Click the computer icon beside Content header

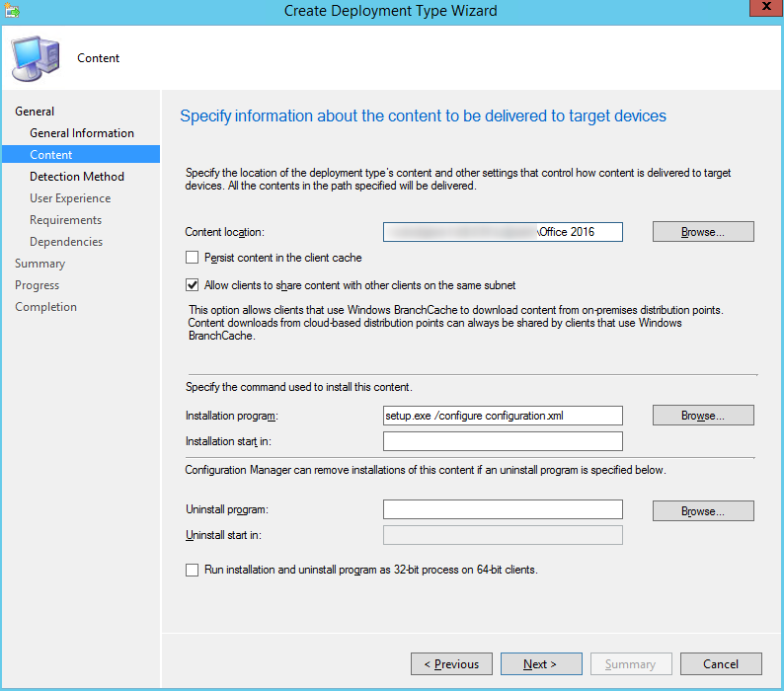pos(36,58)
